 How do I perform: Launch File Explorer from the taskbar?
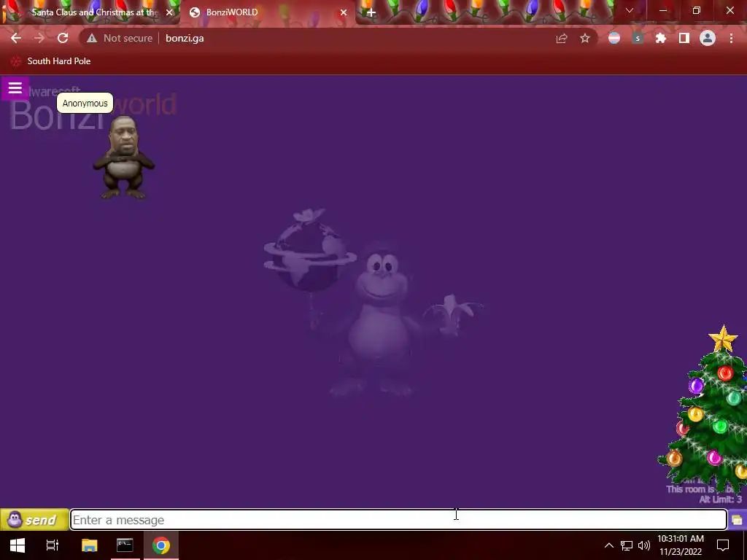pyautogui.click(x=90, y=545)
